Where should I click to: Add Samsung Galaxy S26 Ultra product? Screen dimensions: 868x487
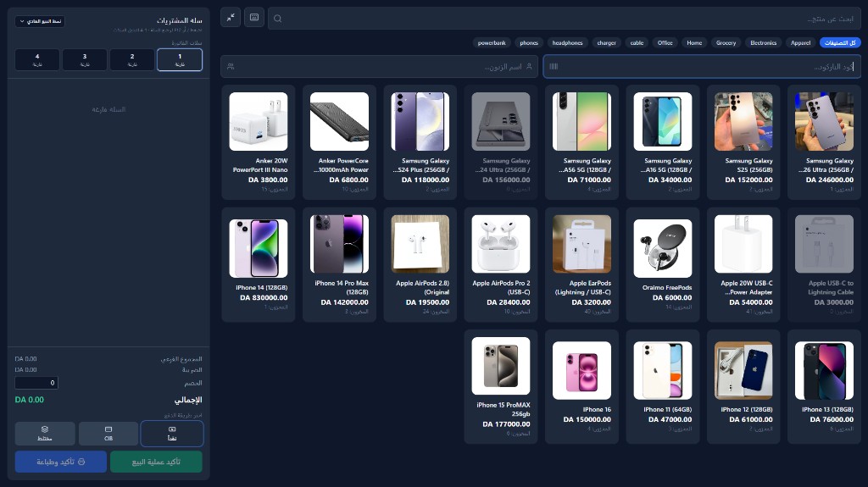[824, 142]
